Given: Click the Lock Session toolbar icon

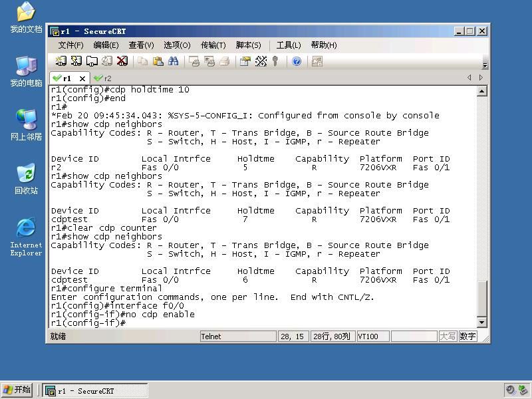Looking at the screenshot, I should pyautogui.click(x=317, y=61).
